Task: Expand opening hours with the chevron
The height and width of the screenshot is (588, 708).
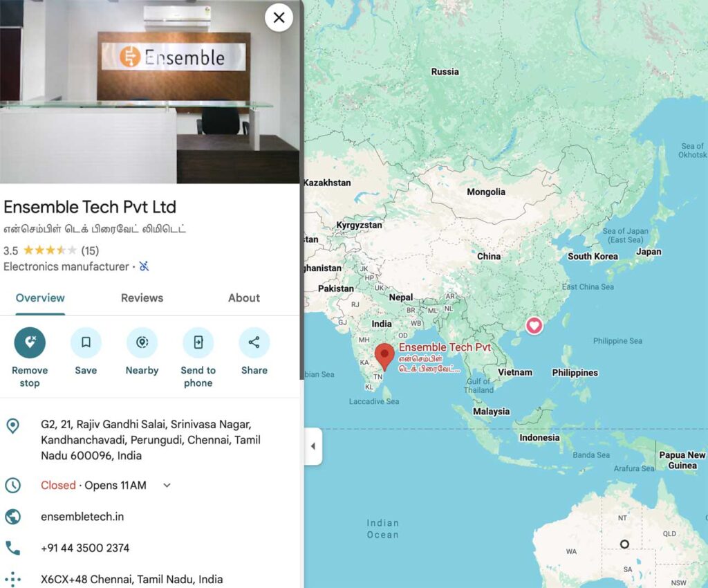Action: point(167,486)
